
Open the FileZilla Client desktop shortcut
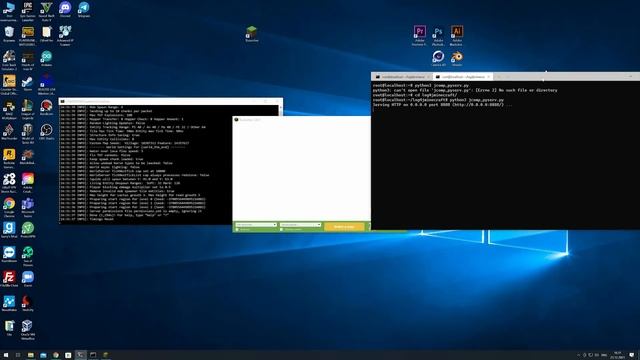pyautogui.click(x=9, y=279)
